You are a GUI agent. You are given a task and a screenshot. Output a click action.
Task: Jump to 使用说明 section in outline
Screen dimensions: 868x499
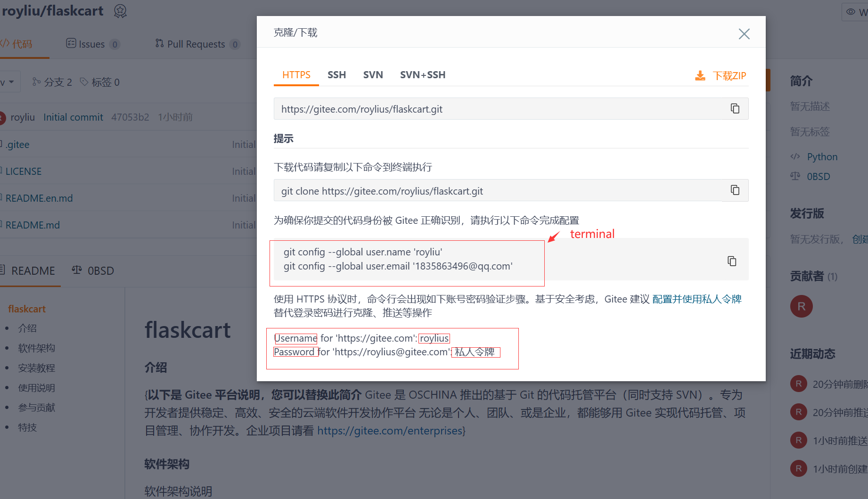(36, 388)
